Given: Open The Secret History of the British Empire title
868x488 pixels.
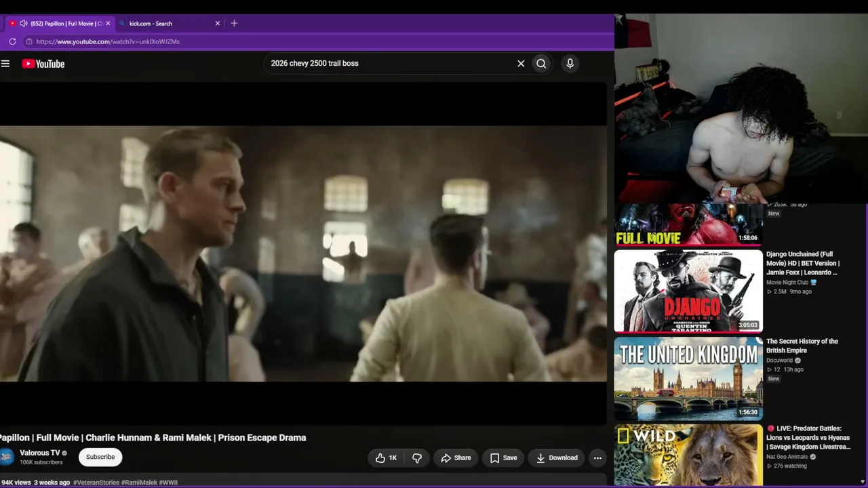Looking at the screenshot, I should point(802,346).
